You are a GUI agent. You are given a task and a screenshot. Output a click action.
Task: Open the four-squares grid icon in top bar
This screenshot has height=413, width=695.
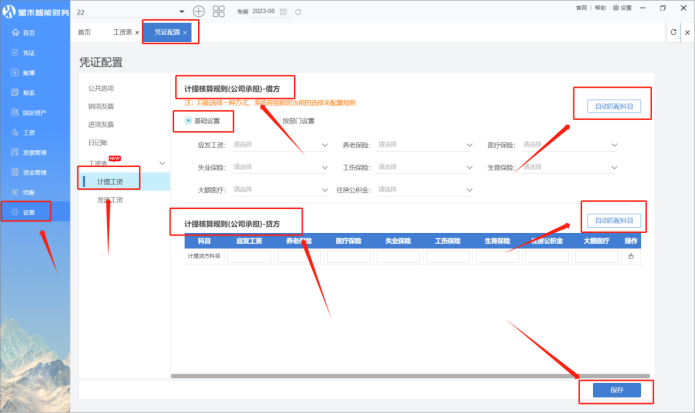pos(219,11)
